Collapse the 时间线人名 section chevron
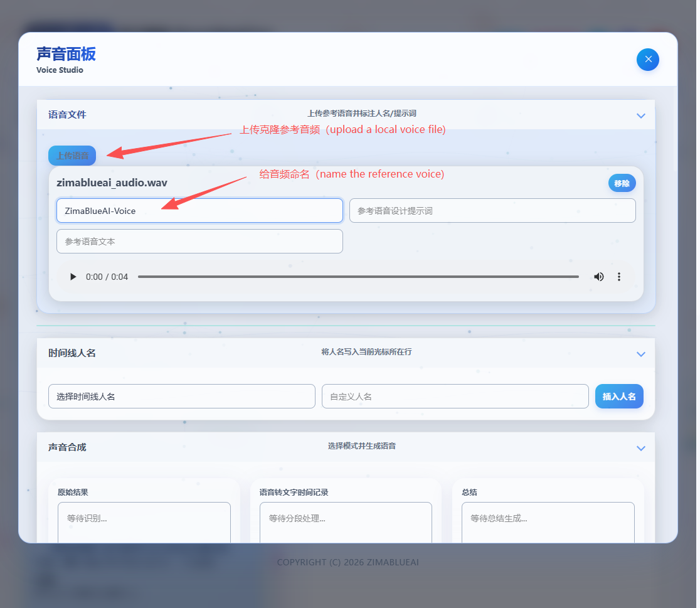The width and height of the screenshot is (700, 608). (x=640, y=354)
